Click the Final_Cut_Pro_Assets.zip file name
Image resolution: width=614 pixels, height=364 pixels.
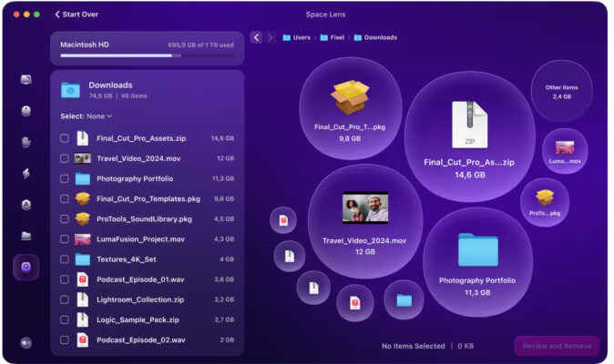point(141,138)
